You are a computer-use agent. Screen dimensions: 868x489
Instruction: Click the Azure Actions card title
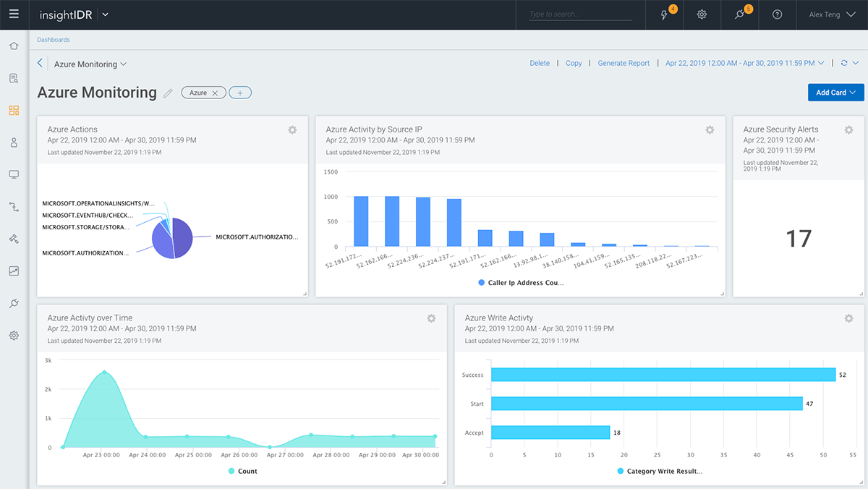(72, 129)
